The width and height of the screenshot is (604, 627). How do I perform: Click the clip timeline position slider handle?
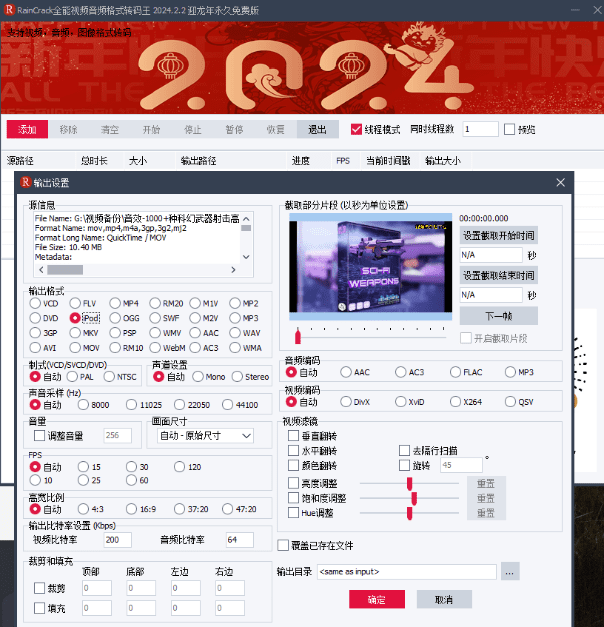(298, 336)
